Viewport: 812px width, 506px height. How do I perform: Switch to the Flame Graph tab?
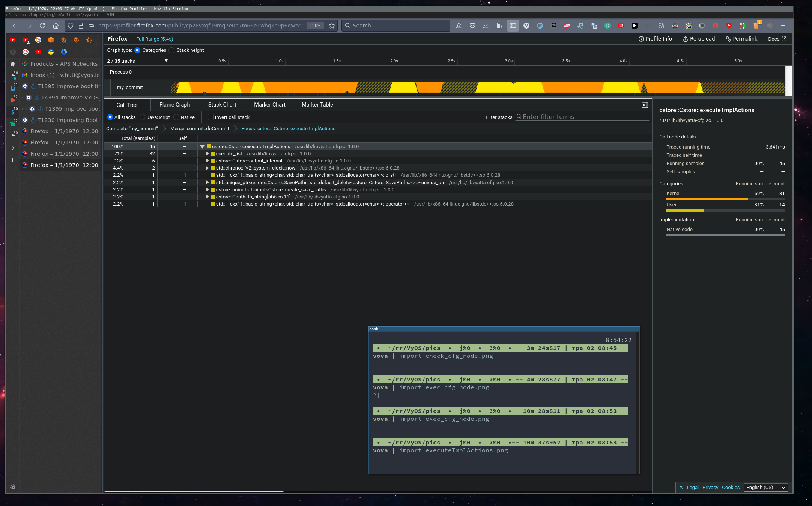click(174, 105)
